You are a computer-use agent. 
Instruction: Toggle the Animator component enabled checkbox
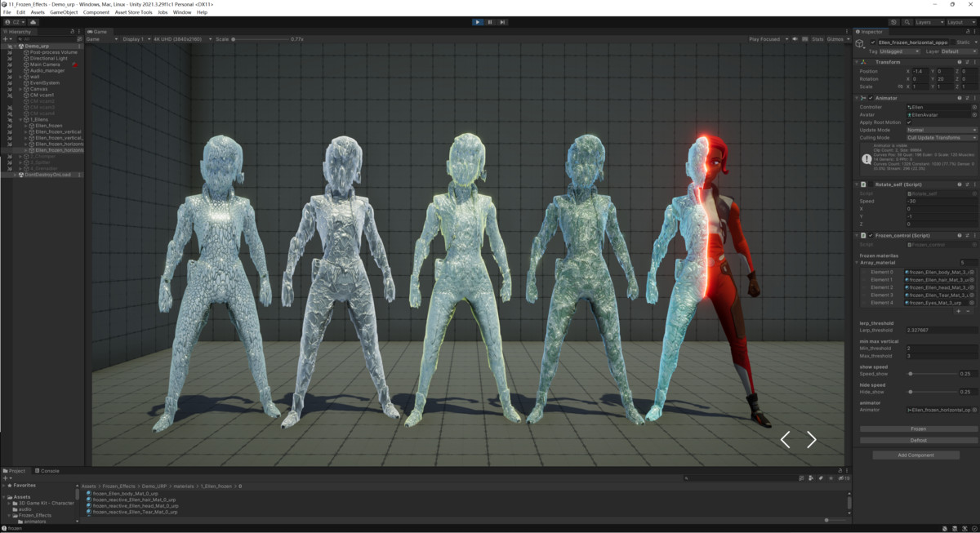[x=871, y=98]
